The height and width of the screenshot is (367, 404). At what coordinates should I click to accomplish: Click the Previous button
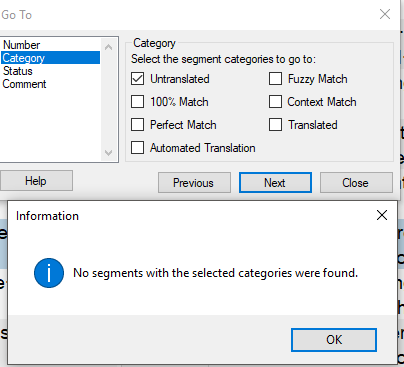click(194, 183)
